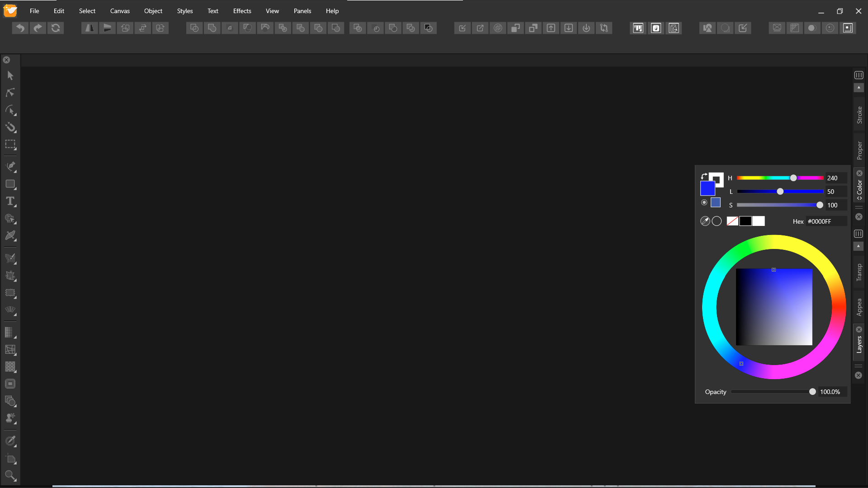Select the arrow Selection tool
Viewport: 868px width, 488px height.
point(10,75)
